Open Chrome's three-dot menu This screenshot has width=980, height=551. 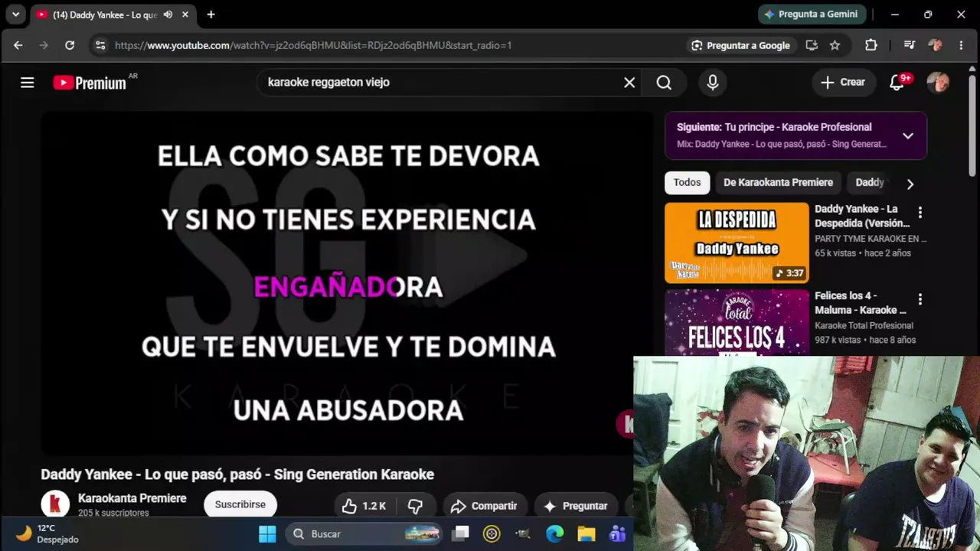961,45
